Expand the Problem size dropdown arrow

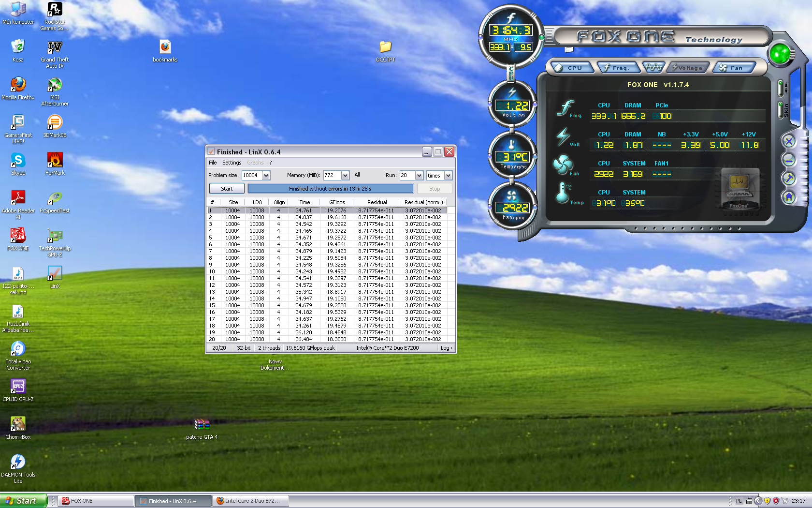coord(266,176)
